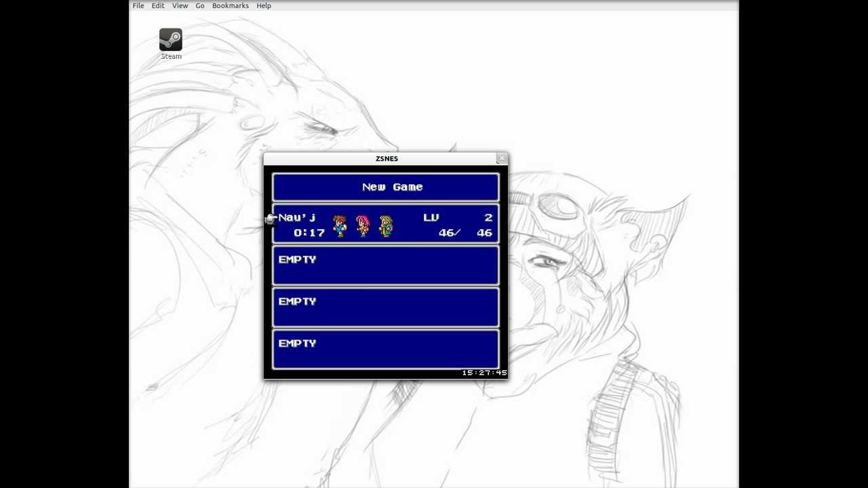Open the File menu
The height and width of the screenshot is (488, 868).
[138, 5]
